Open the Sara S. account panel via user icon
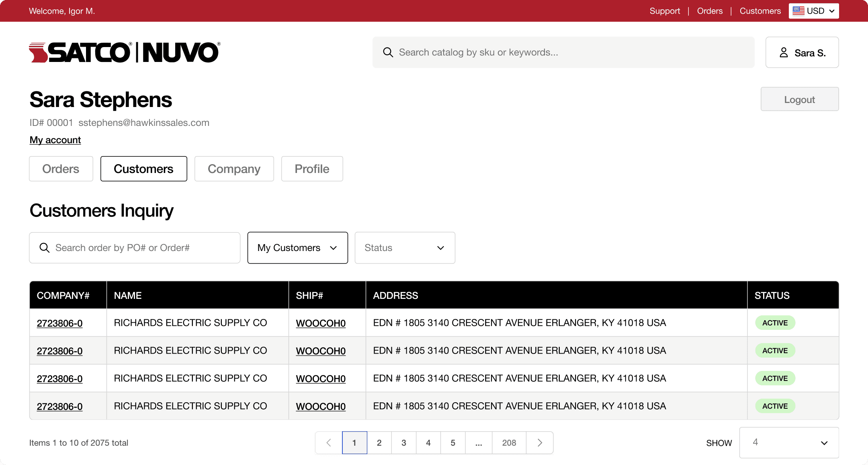Screen dimensions: 868x465 coord(783,52)
